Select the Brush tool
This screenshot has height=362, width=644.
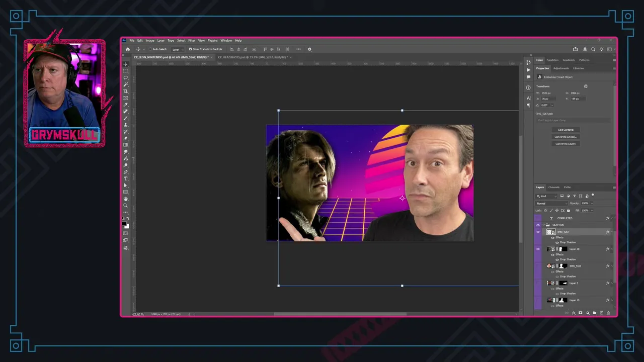[126, 118]
